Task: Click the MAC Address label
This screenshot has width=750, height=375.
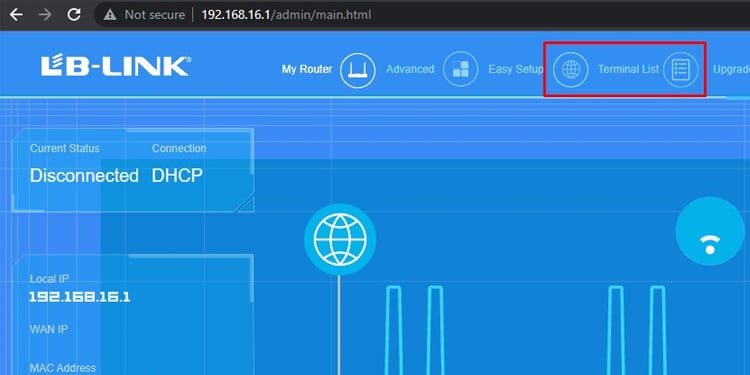Action: point(63,368)
